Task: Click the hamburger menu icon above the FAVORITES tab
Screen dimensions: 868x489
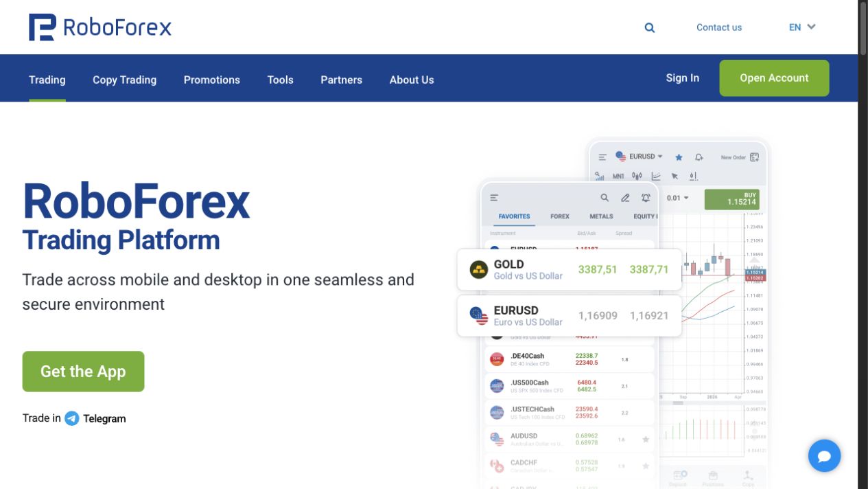Action: 494,198
